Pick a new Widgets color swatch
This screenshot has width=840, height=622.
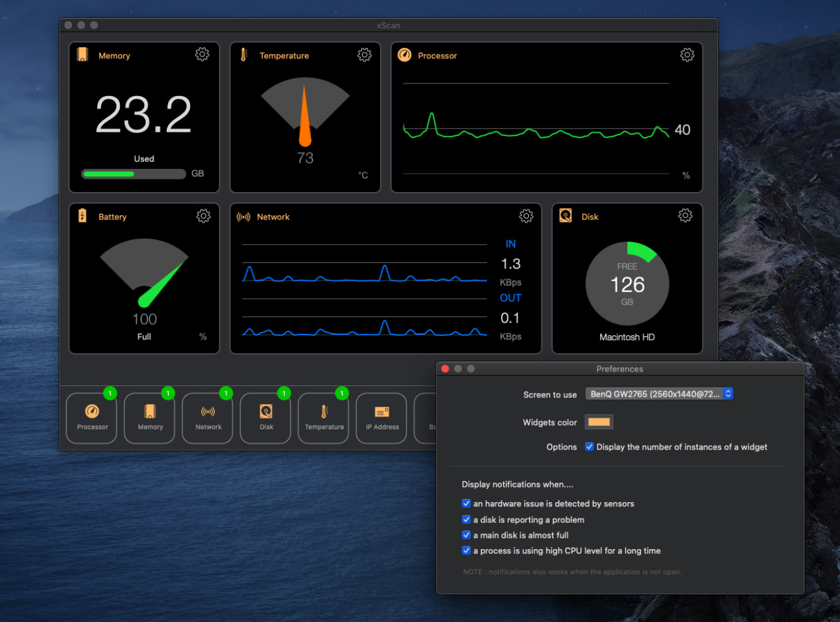coord(598,422)
